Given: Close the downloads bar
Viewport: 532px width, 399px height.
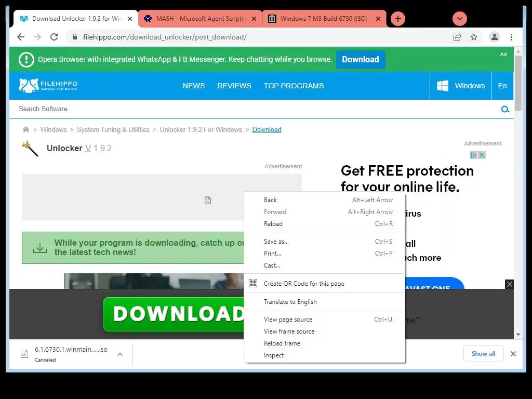Looking at the screenshot, I should pyautogui.click(x=513, y=354).
